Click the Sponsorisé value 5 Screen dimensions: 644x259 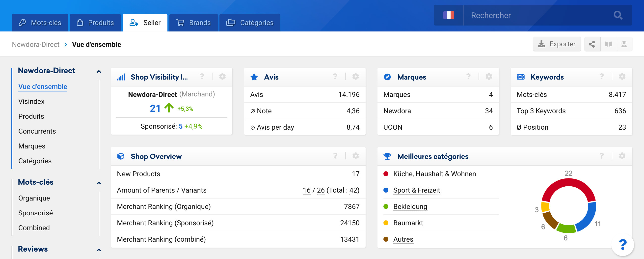(181, 126)
